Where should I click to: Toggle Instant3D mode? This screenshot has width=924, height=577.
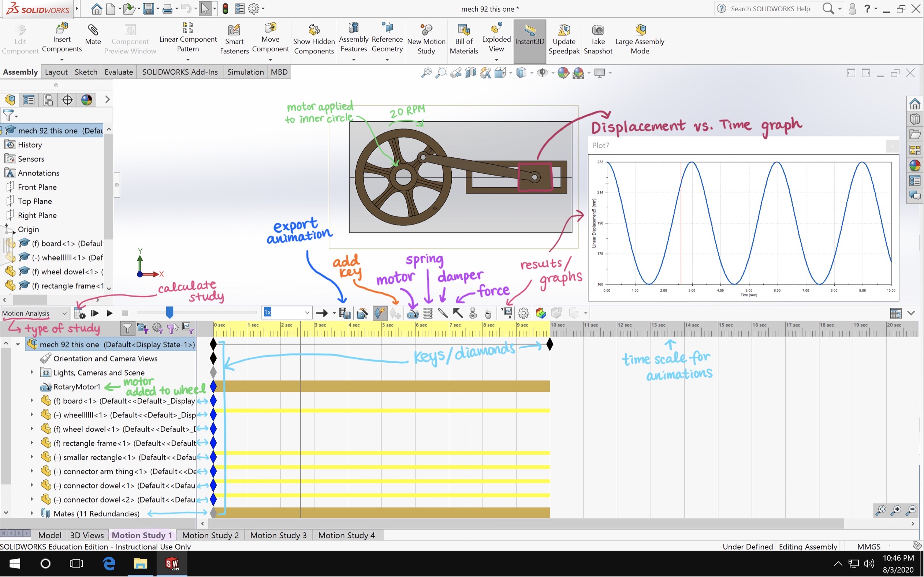coord(530,41)
